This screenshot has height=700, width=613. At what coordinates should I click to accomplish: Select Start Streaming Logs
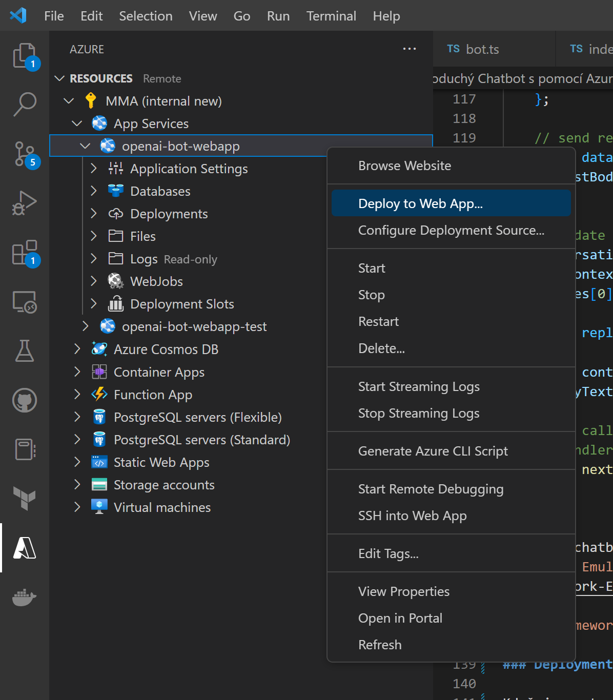click(x=451, y=386)
